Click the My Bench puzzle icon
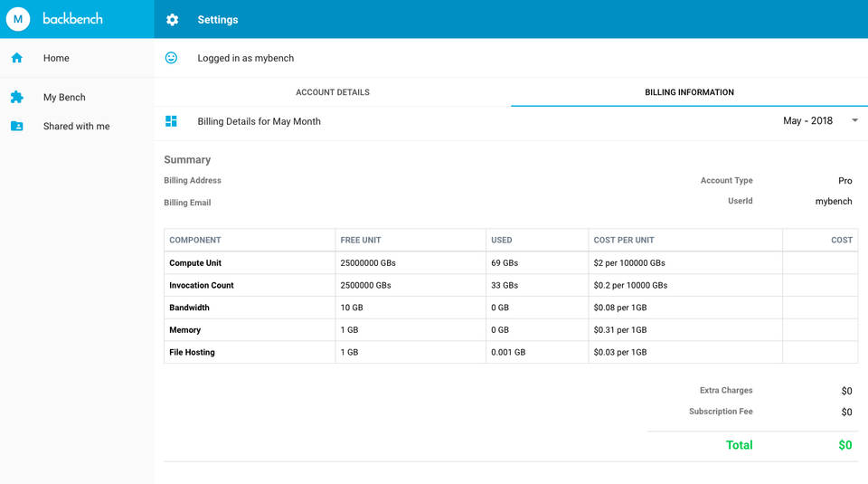 (16, 97)
